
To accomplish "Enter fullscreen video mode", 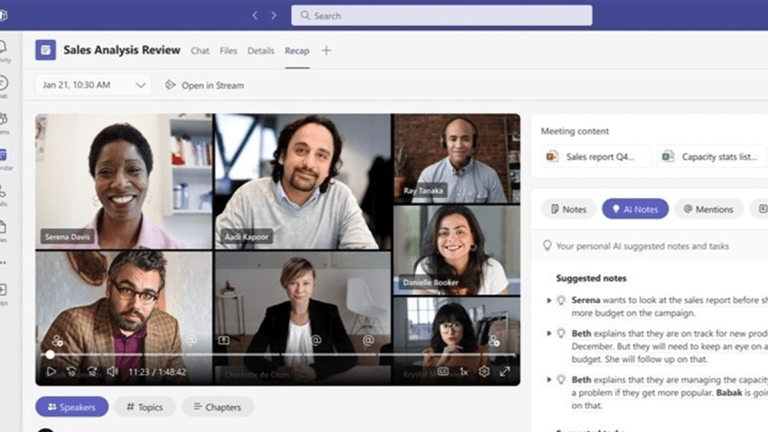I will [505, 371].
